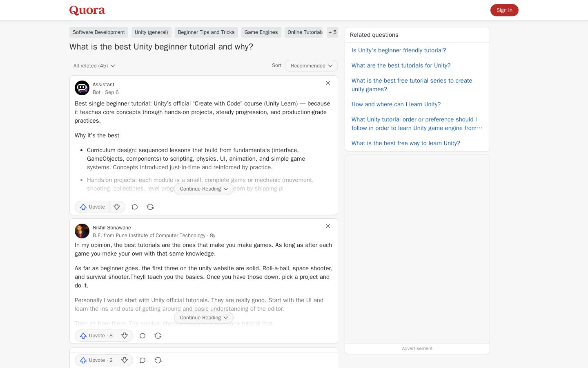Open the Unity tutorial order or preference question

pyautogui.click(x=417, y=124)
